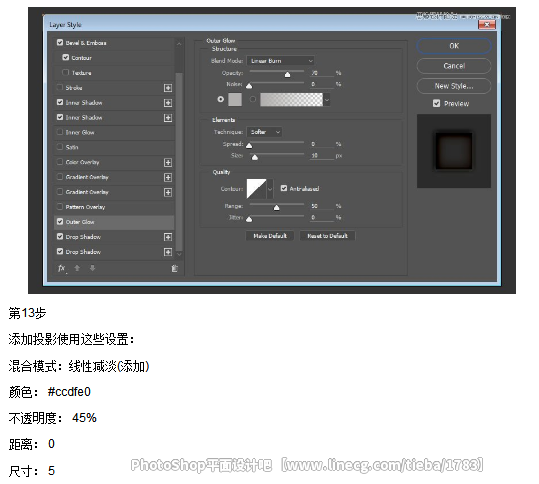The image size is (539, 484).
Task: Open the Contour curve thumbnail
Action: [256, 189]
